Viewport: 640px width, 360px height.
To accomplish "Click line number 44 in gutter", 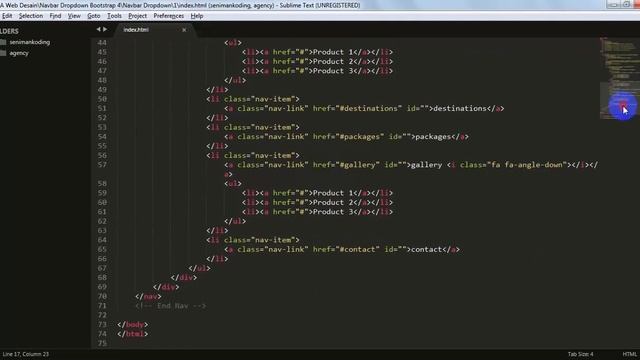I will [102, 42].
